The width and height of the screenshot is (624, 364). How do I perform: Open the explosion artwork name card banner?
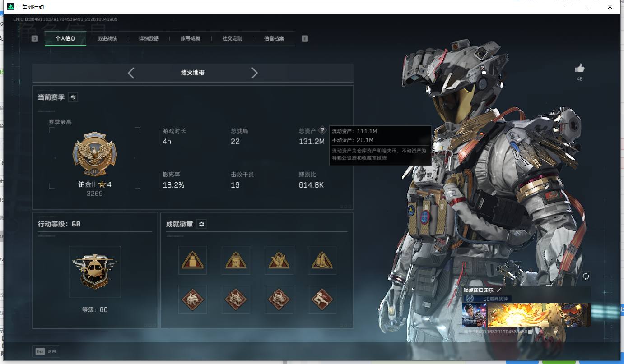coord(539,315)
